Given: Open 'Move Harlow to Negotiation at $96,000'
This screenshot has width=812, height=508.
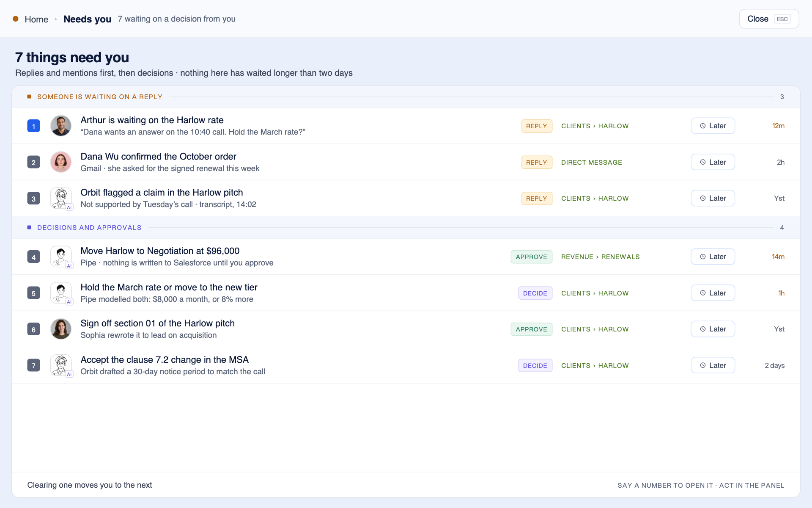Looking at the screenshot, I should pos(160,251).
